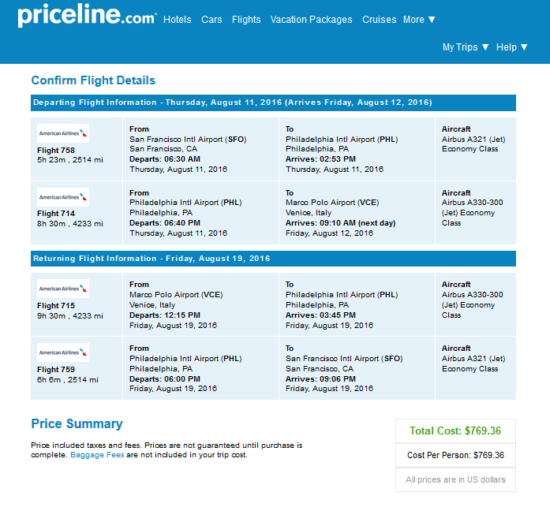Go to Cruises page

click(x=379, y=20)
